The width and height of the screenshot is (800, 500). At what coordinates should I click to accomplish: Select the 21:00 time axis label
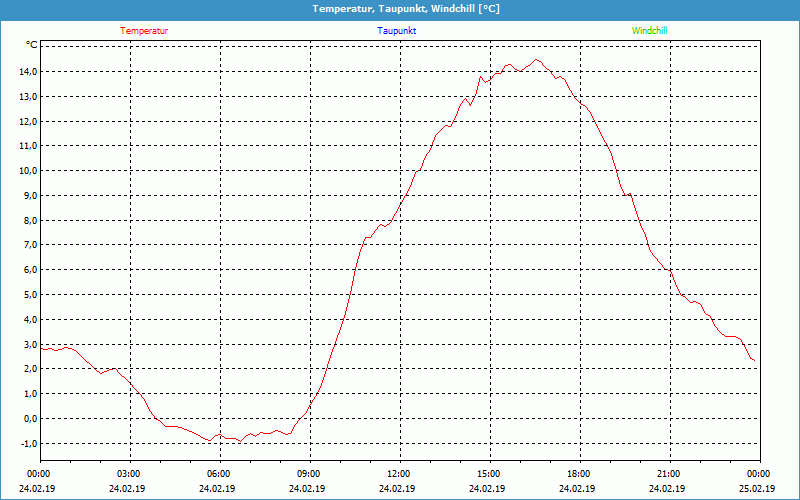click(x=668, y=474)
